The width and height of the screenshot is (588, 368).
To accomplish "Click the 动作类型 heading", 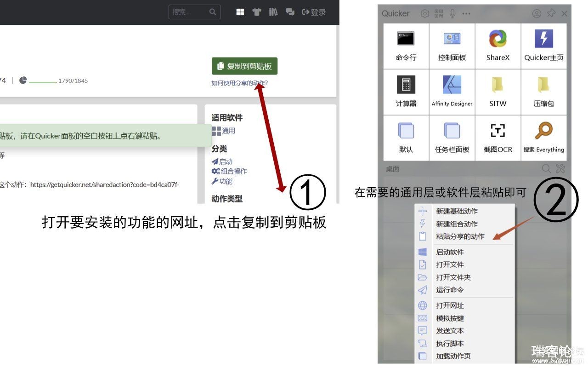I will click(227, 199).
